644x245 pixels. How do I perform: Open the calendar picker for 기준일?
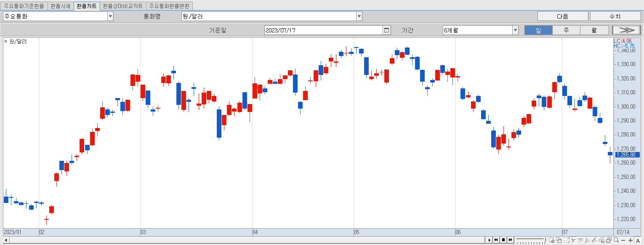(386, 30)
